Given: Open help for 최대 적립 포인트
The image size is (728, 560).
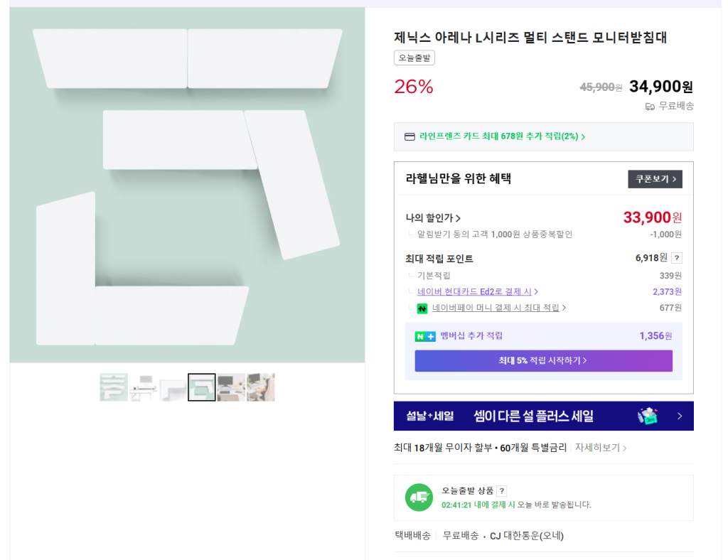Looking at the screenshot, I should 677,258.
